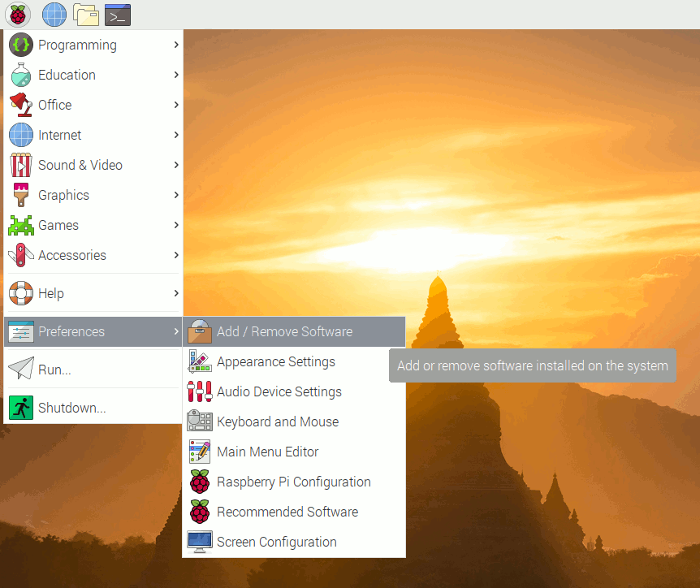Screen dimensions: 700x588
Task: Expand the Internet submenu arrow
Action: [176, 135]
